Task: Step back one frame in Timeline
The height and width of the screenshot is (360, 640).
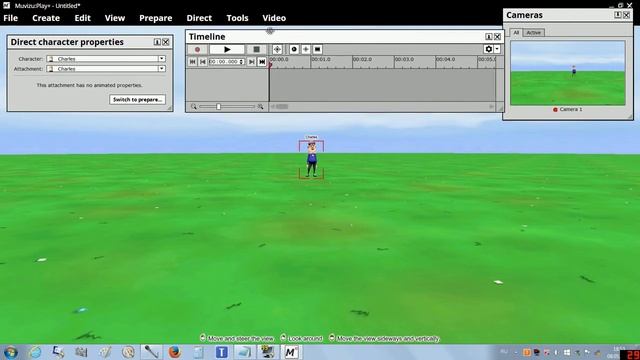Action: pyautogui.click(x=202, y=62)
